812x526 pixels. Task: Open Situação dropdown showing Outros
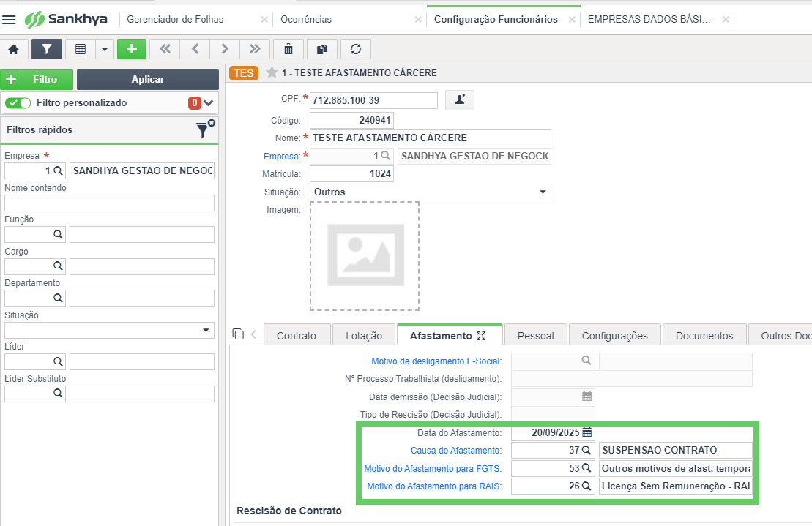431,192
